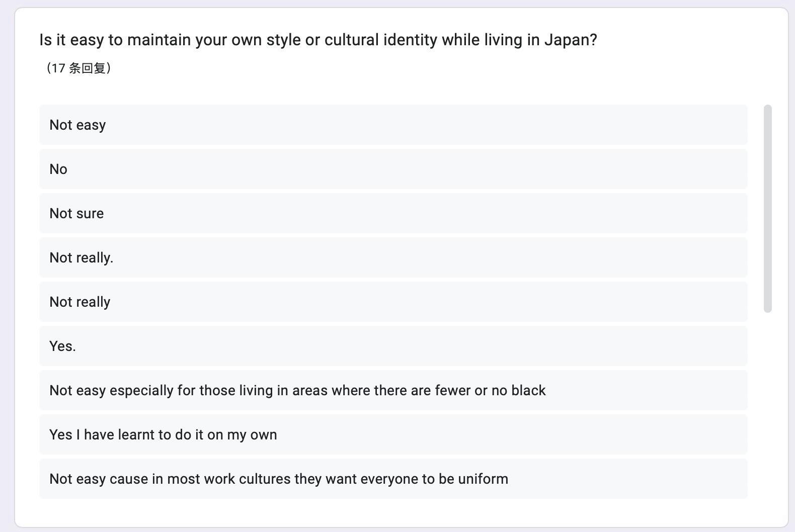
Task: Click the blank area below response count
Action: [x=352, y=88]
